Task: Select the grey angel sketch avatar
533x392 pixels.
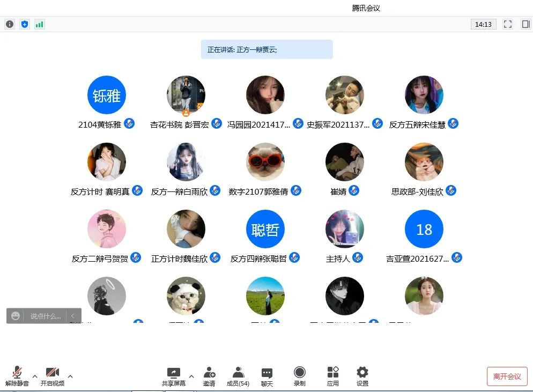Action: 107,296
